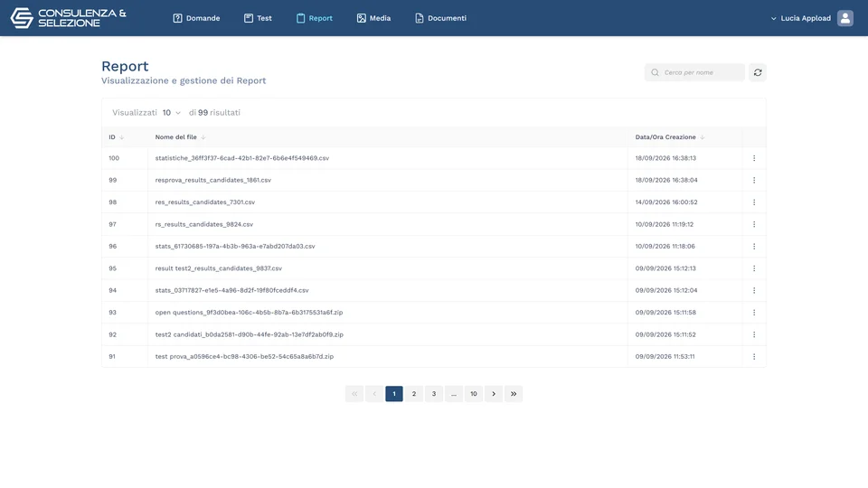The width and height of the screenshot is (868, 488).
Task: Click date 14/09/2026 16:00:52
Action: (666, 202)
